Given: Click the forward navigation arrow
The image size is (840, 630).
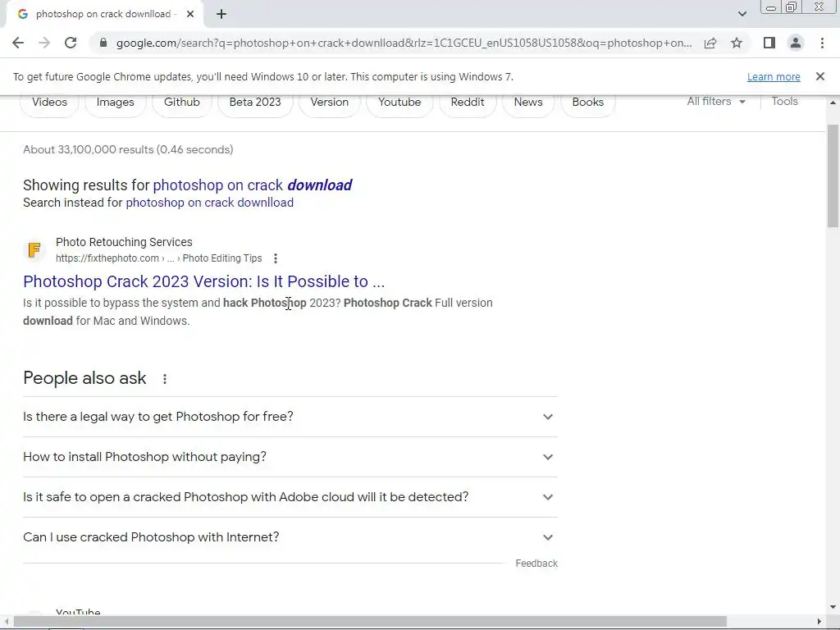Looking at the screenshot, I should pos(44,43).
